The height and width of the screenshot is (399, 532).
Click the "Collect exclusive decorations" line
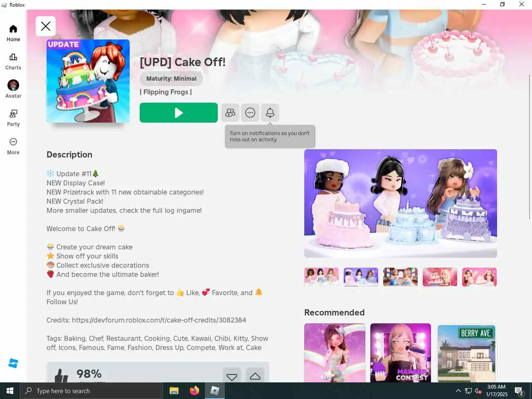pos(98,265)
